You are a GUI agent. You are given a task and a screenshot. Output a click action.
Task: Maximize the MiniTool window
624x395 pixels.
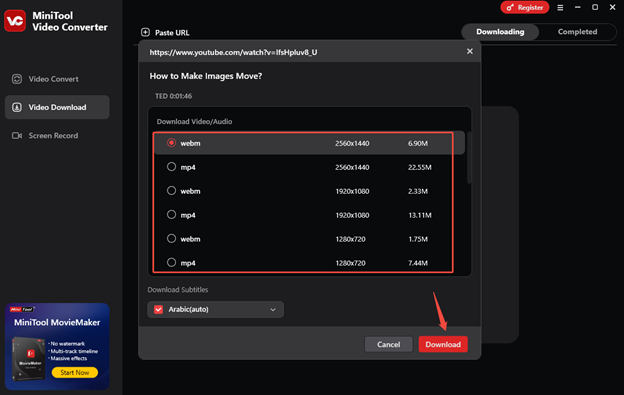click(x=595, y=7)
